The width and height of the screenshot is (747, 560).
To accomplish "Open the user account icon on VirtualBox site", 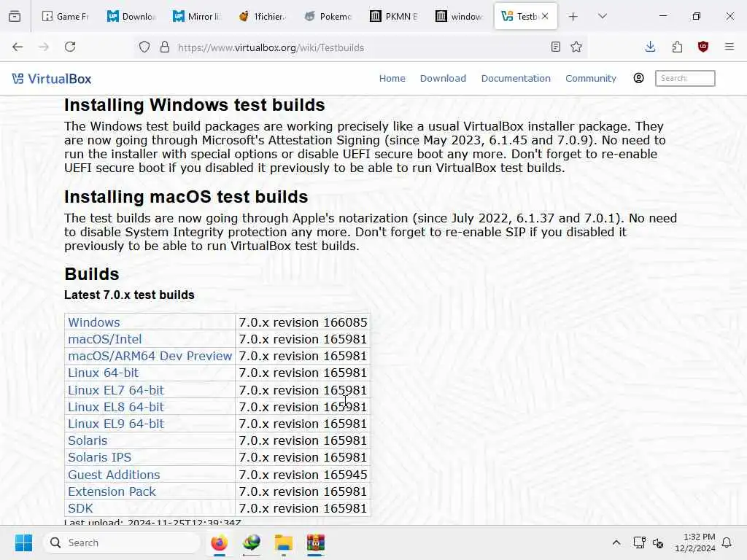I will 639,78.
